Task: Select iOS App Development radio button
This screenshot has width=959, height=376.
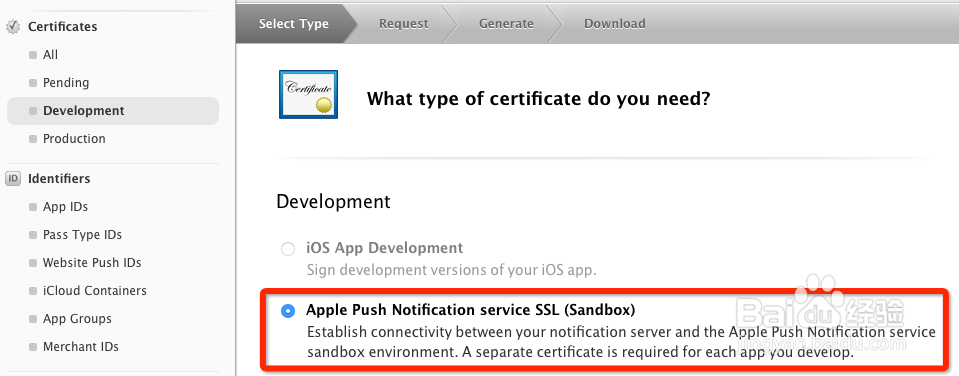Action: pyautogui.click(x=287, y=249)
